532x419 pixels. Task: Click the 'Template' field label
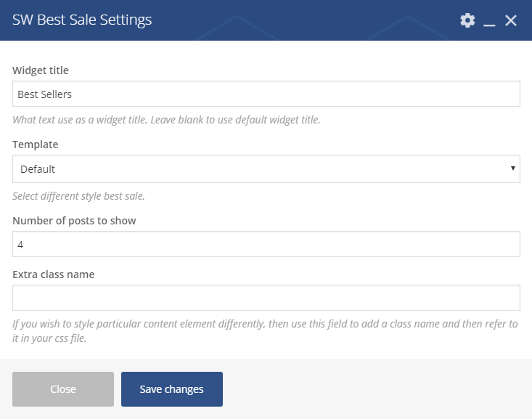[x=36, y=145]
